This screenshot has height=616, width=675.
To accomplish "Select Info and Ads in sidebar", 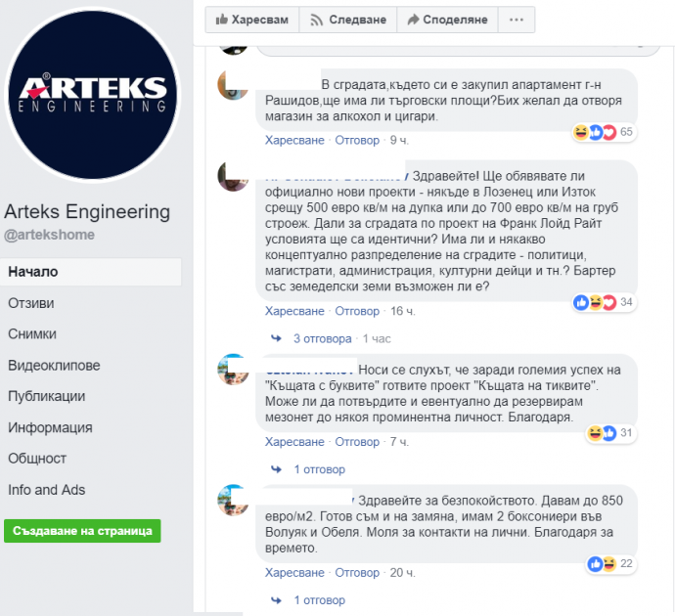I will coord(47,490).
